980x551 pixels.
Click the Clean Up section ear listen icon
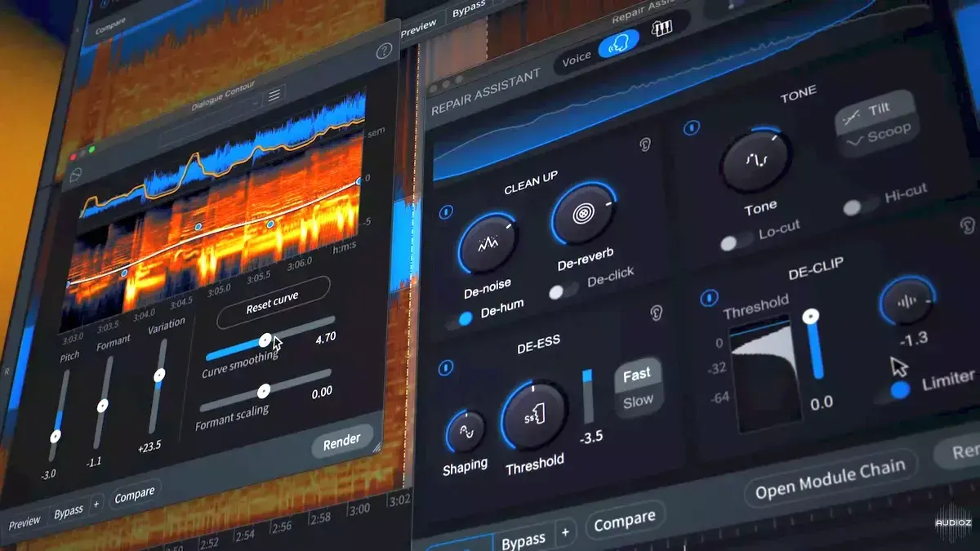pos(644,145)
